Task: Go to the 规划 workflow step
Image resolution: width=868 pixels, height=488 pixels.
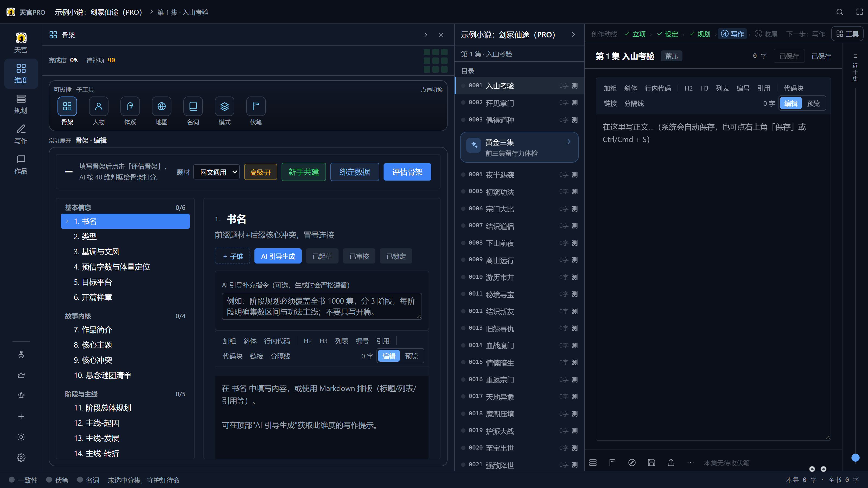Action: (x=700, y=34)
